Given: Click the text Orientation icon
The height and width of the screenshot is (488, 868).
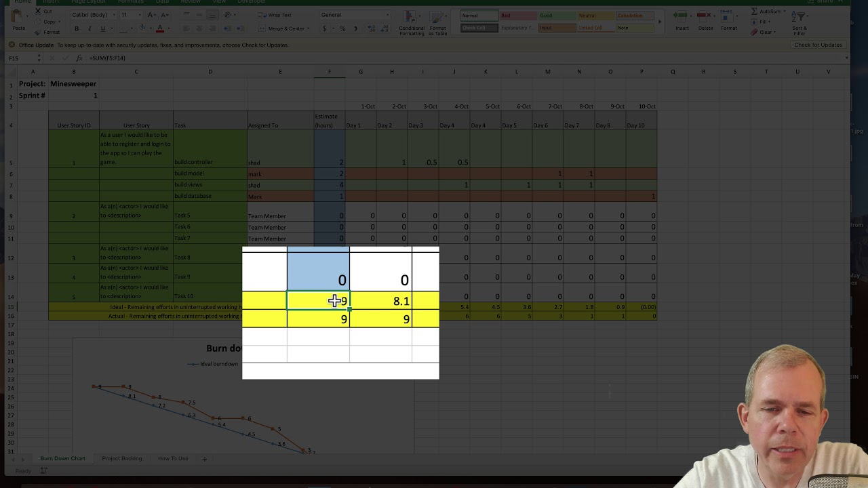Looking at the screenshot, I should [x=229, y=14].
